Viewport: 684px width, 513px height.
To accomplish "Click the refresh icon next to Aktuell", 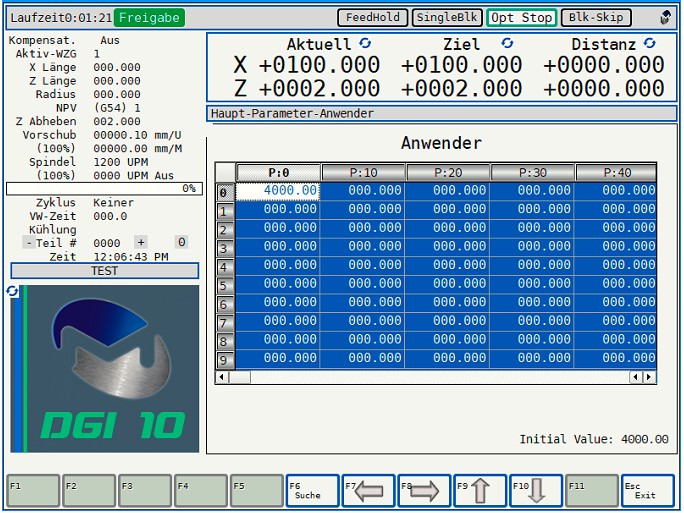I will click(365, 43).
